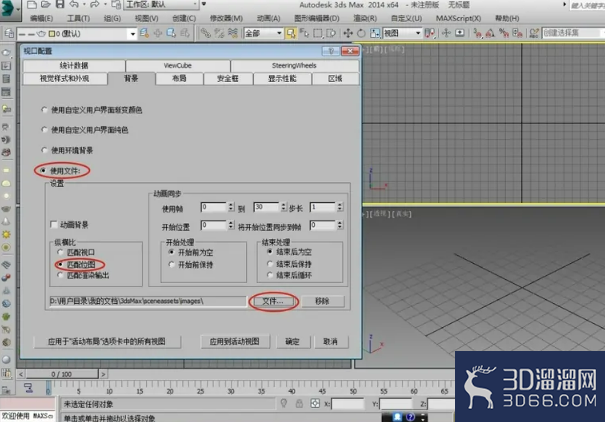Confirm with the 确定 button

pos(293,341)
